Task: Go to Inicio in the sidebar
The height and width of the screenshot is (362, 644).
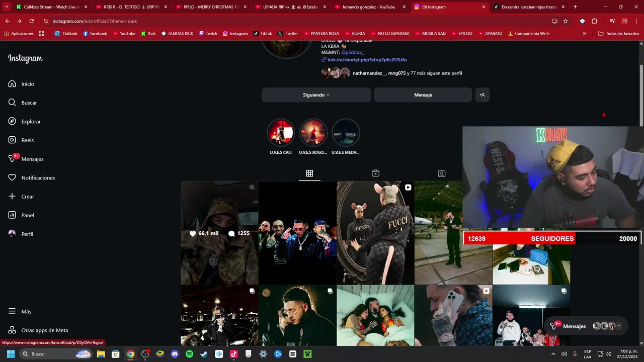Action: [21, 84]
